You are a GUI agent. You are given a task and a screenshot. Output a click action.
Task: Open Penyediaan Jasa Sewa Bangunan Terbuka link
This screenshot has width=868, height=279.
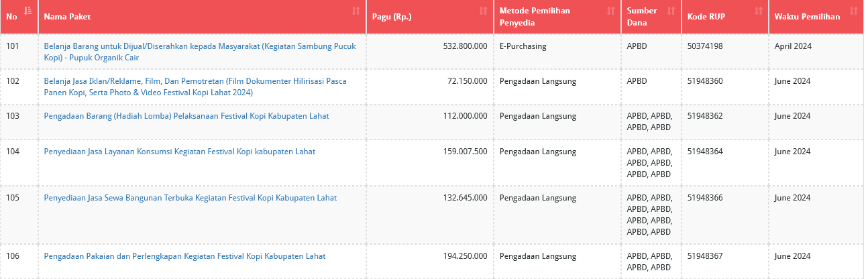tap(191, 198)
